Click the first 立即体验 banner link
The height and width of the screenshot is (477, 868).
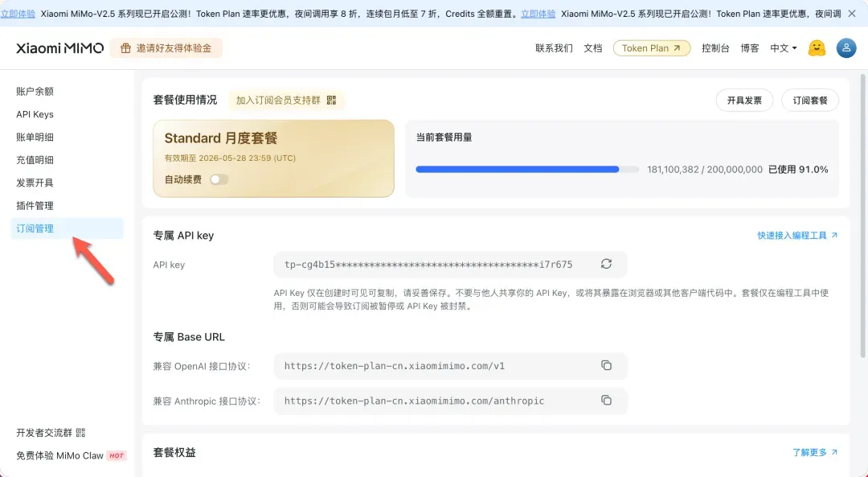click(18, 14)
